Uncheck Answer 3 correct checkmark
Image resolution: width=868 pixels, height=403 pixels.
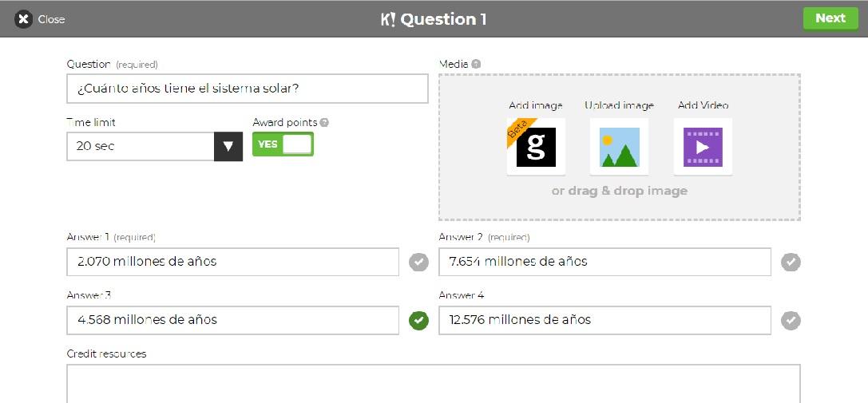pyautogui.click(x=418, y=320)
